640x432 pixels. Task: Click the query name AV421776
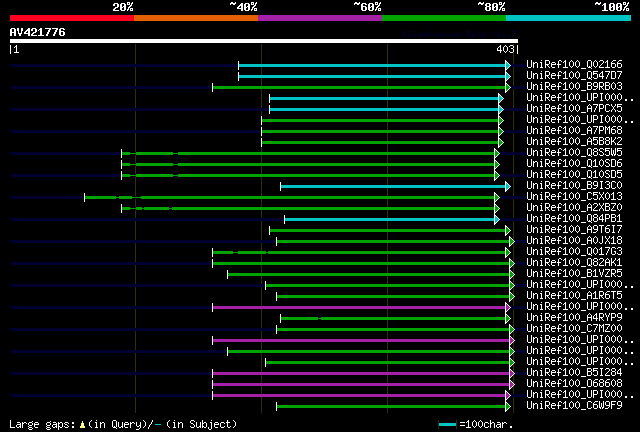click(38, 32)
